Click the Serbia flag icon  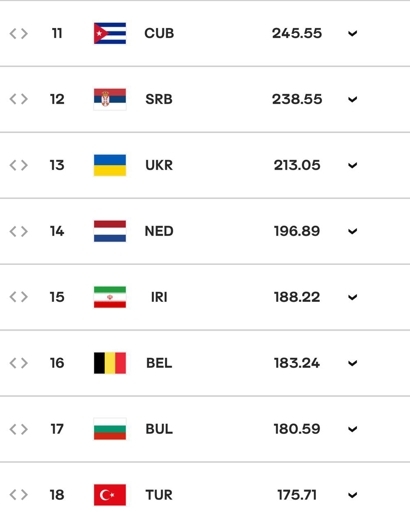point(110,99)
